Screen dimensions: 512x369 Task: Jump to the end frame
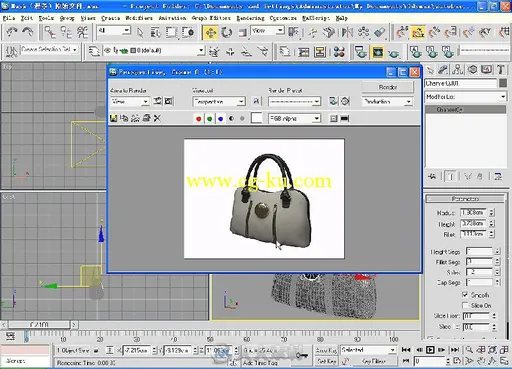tap(455, 350)
